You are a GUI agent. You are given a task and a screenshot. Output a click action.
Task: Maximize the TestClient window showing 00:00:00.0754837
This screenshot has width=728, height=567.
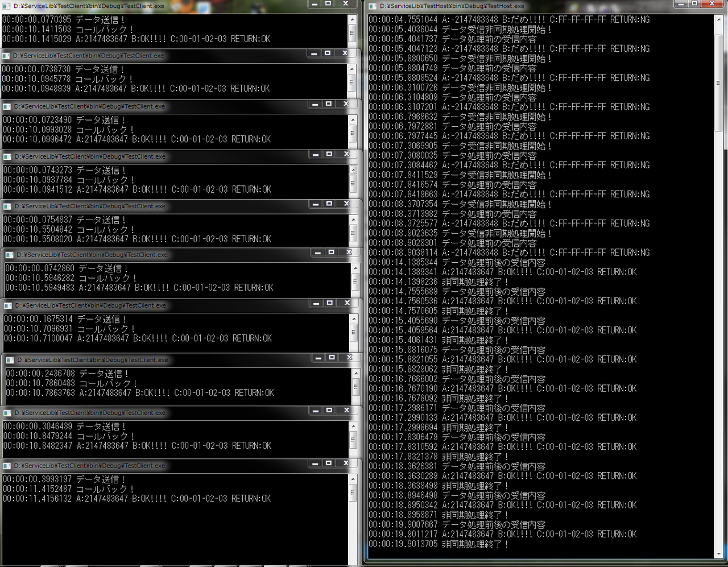click(329, 204)
